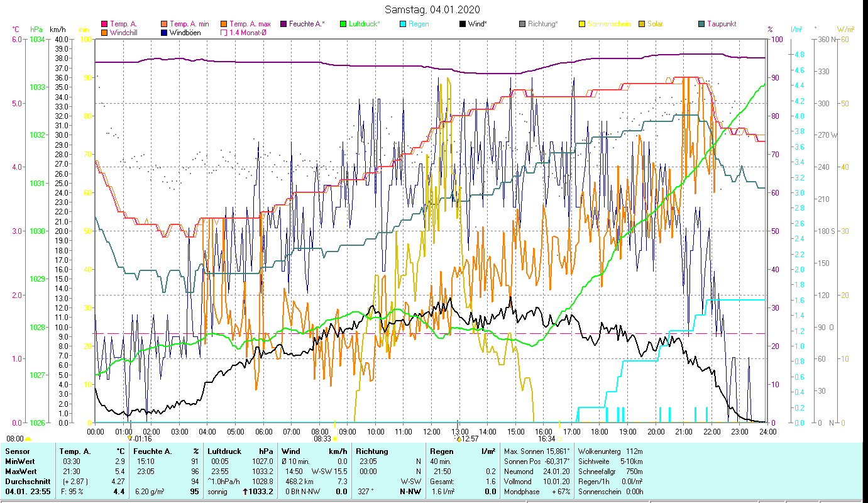
Task: Click the dark blue Windböen legend square
Action: point(164,33)
